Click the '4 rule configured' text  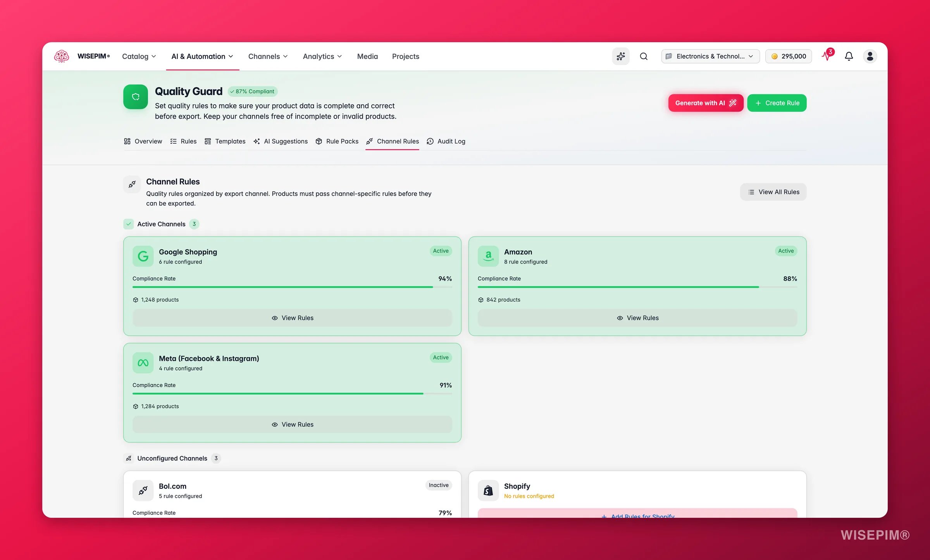point(181,369)
